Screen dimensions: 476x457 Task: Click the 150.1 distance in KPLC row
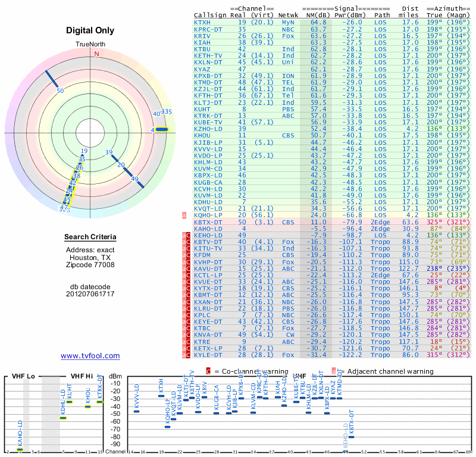click(x=411, y=315)
